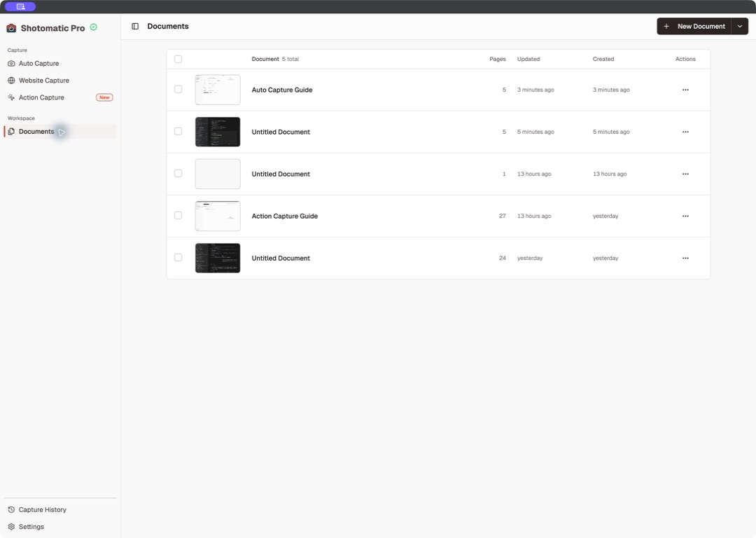This screenshot has width=756, height=538.
Task: Open Untitled Document updated yesterday
Action: click(x=281, y=258)
